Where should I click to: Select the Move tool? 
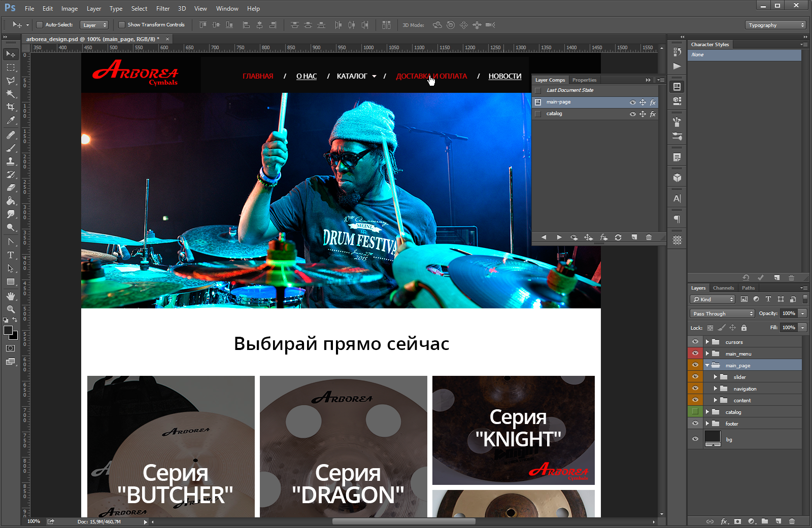click(11, 54)
